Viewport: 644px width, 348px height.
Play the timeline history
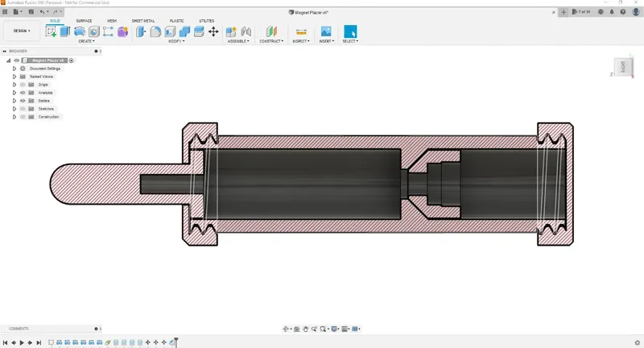pyautogui.click(x=22, y=342)
